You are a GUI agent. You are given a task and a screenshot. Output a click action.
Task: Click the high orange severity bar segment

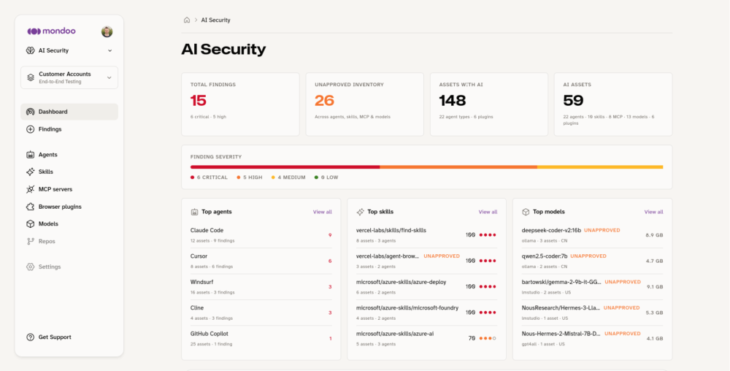click(459, 167)
